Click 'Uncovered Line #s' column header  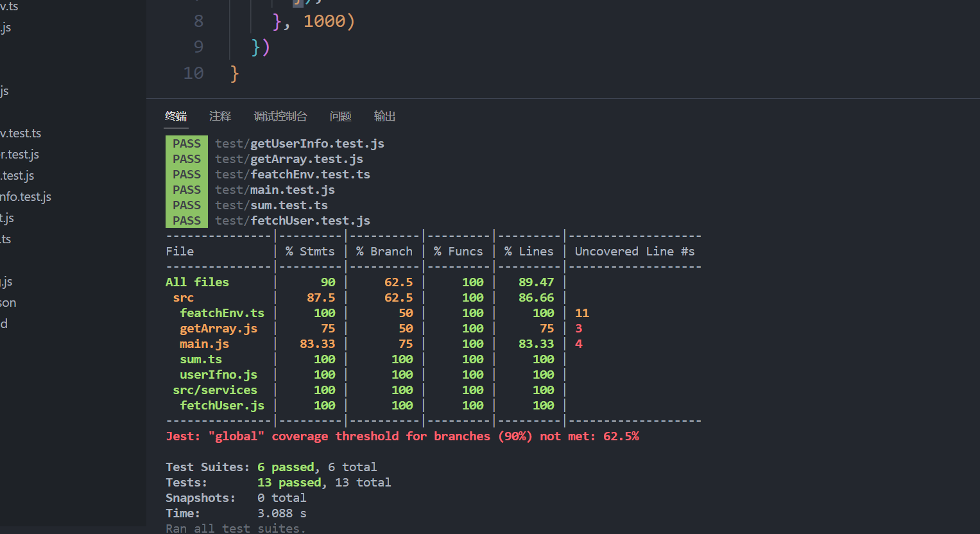(x=635, y=252)
